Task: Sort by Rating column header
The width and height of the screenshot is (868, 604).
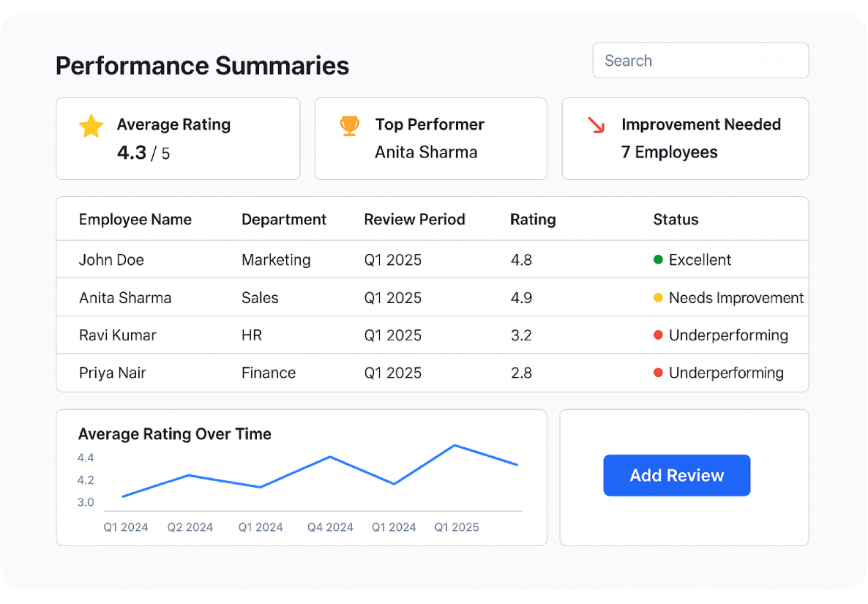Action: tap(533, 220)
